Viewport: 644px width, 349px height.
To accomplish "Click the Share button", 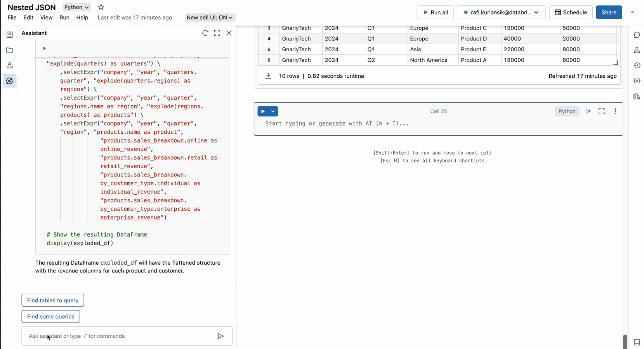I will pos(608,12).
